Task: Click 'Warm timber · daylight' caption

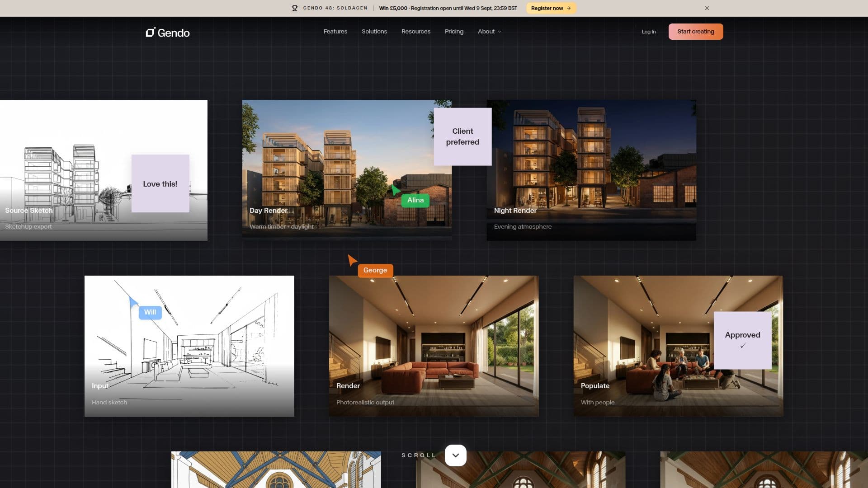Action: (x=281, y=227)
